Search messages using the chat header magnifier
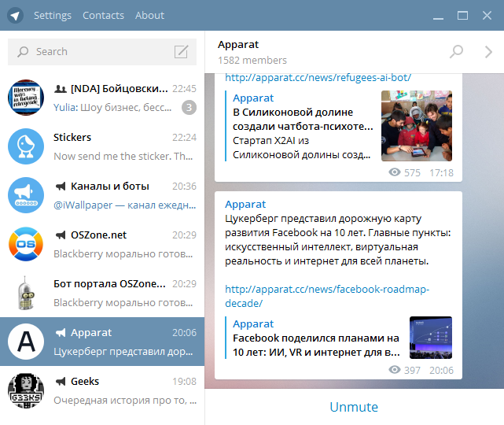Image resolution: width=504 pixels, height=425 pixels. 456,52
